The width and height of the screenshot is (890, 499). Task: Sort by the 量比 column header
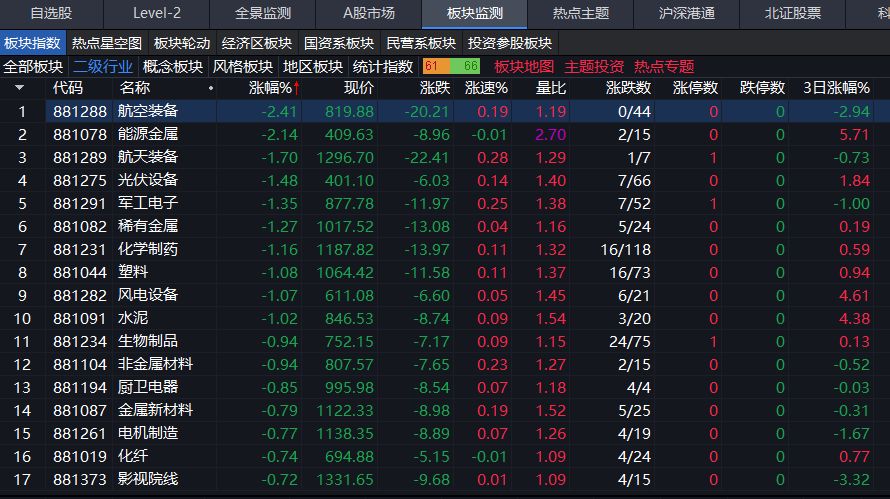[551, 88]
